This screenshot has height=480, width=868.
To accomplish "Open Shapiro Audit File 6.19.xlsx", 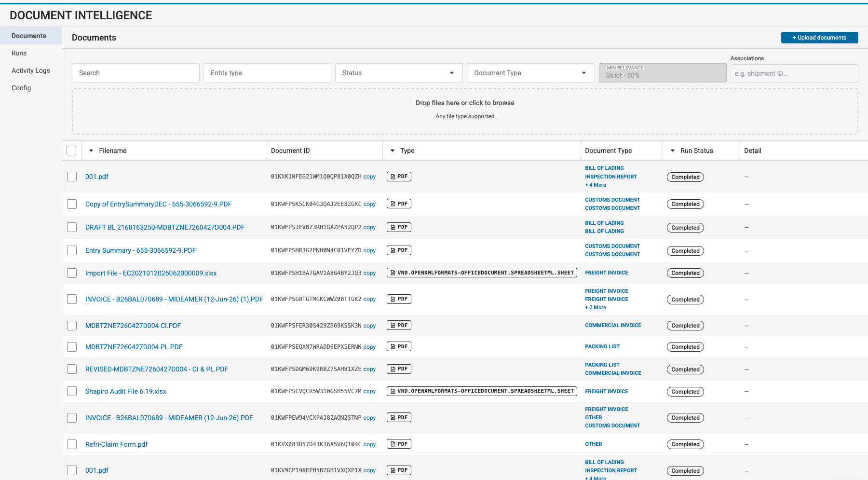I will click(126, 391).
